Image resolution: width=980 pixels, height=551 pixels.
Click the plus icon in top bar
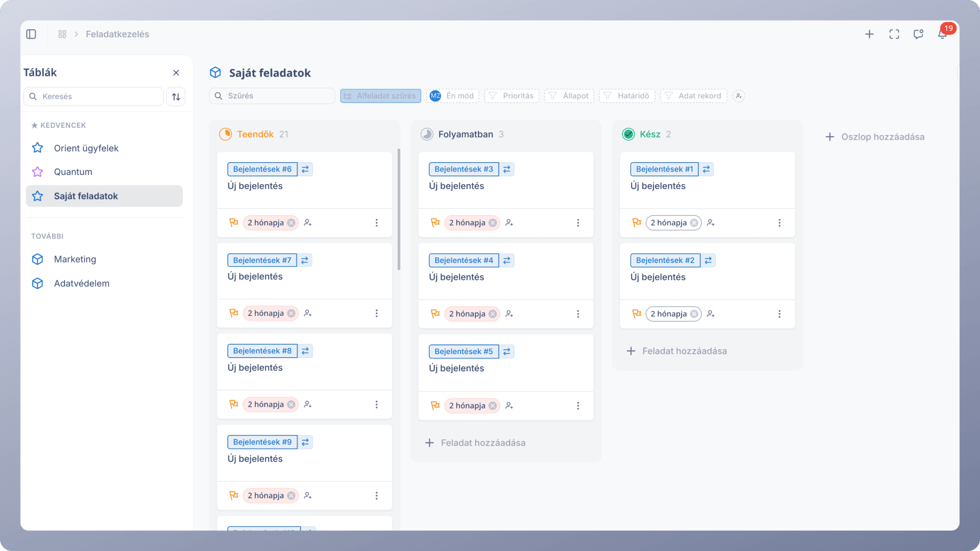tap(869, 34)
